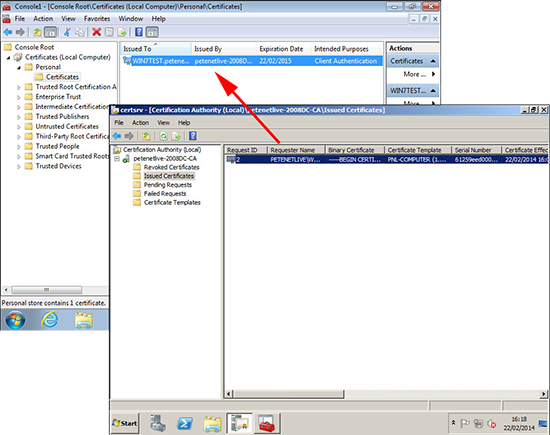Open Window menu in Console1
The height and width of the screenshot is (435, 550).
pos(130,19)
